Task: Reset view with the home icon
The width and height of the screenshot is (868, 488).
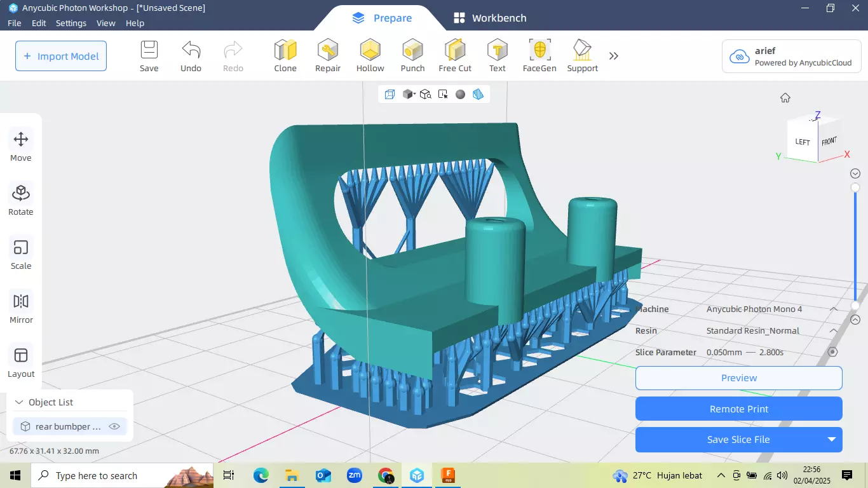Action: tap(785, 98)
